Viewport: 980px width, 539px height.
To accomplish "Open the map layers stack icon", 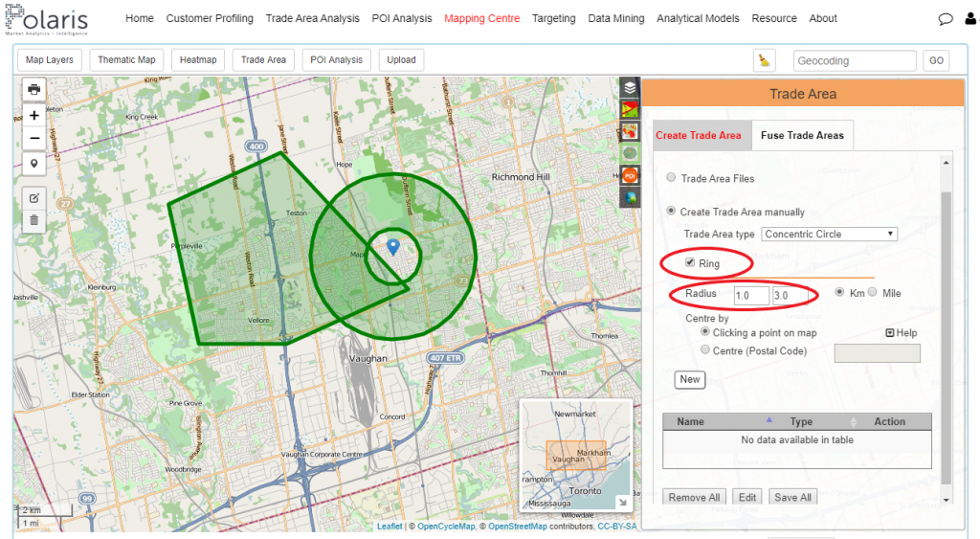I will tap(630, 87).
